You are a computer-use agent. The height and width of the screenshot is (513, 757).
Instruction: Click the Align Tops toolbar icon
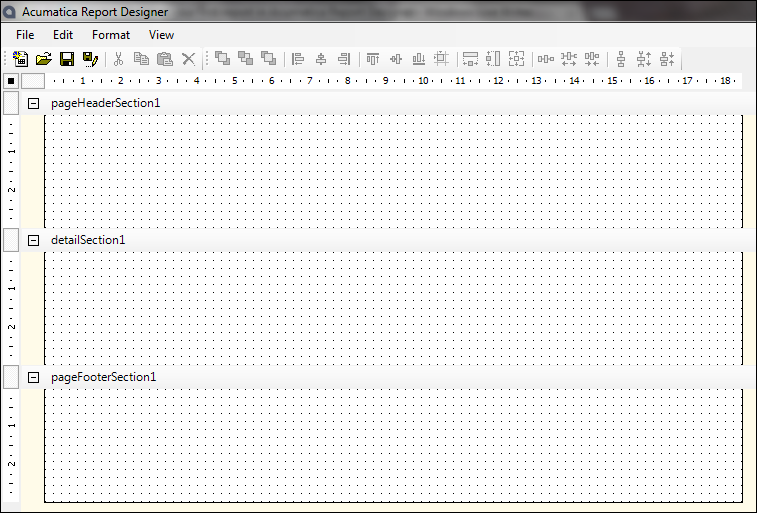pos(373,59)
